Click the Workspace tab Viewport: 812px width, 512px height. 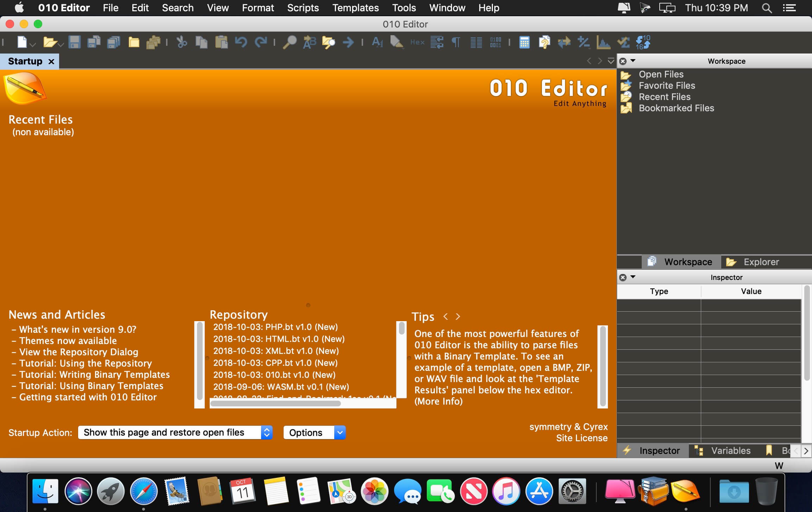(680, 262)
